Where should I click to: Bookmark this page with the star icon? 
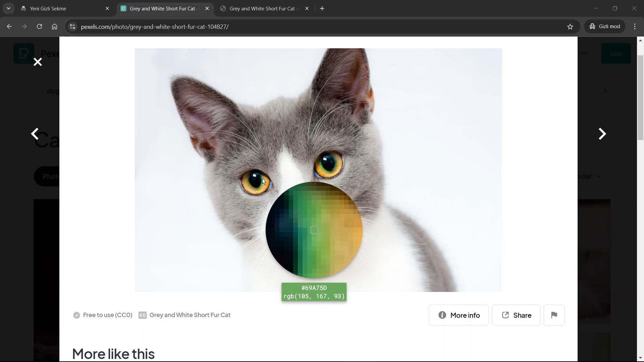tap(570, 27)
